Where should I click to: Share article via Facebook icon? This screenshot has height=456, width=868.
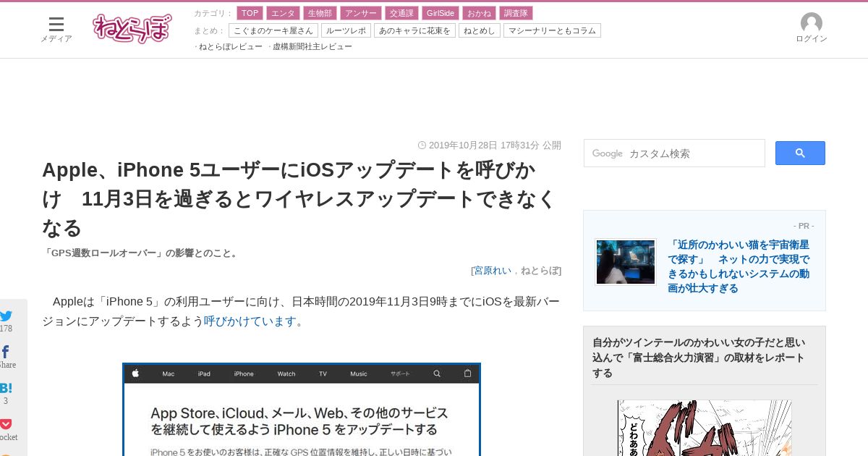[6, 352]
